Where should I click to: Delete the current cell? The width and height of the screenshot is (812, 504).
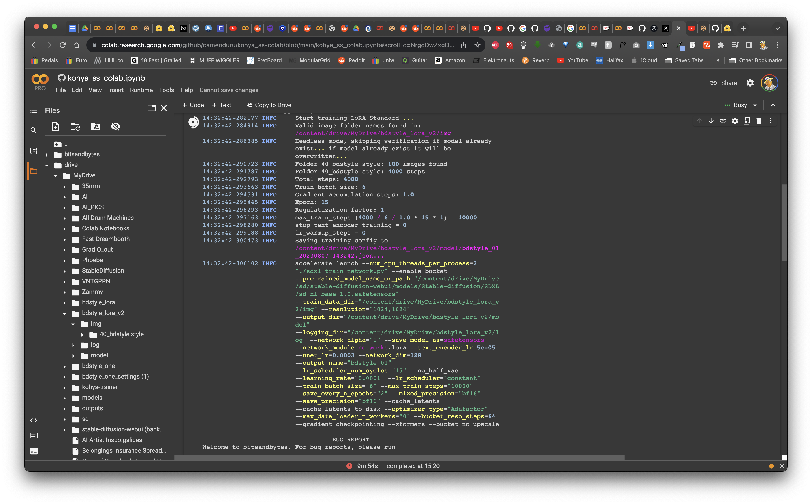[759, 121]
